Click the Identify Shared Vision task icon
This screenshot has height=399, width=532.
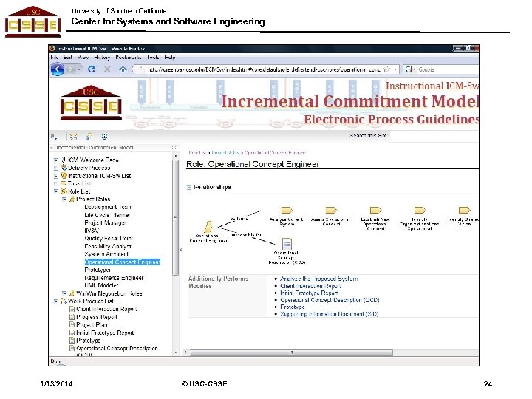[464, 211]
